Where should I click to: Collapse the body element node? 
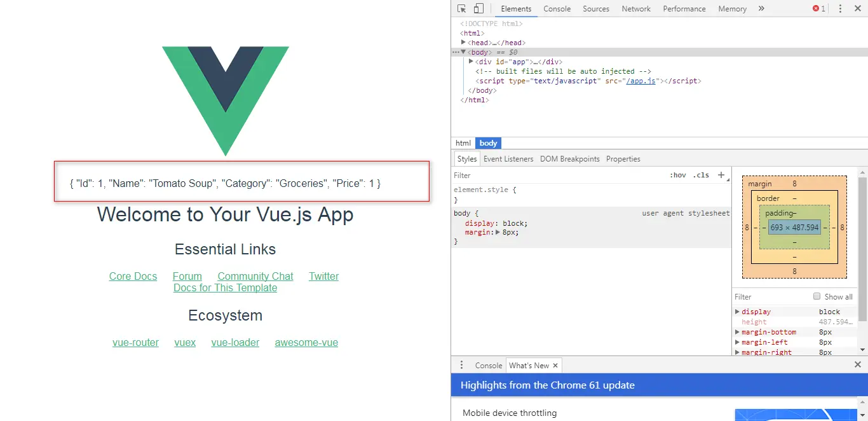tap(464, 52)
